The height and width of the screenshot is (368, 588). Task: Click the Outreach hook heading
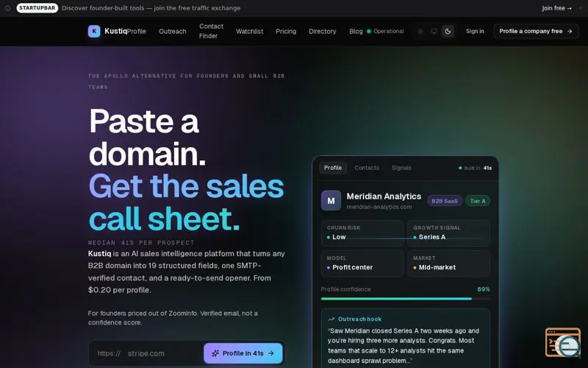click(x=359, y=319)
